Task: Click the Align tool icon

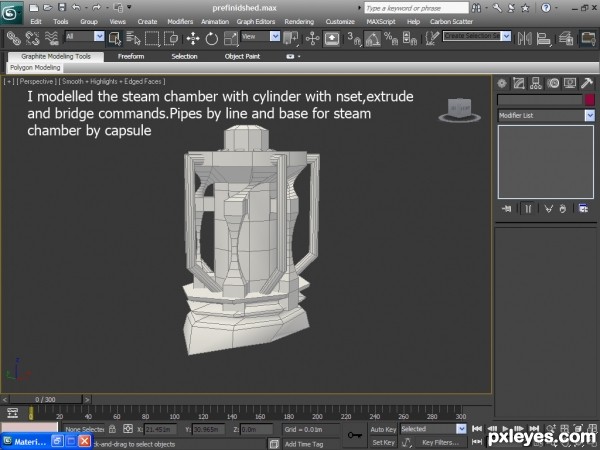Action: pyautogui.click(x=543, y=38)
